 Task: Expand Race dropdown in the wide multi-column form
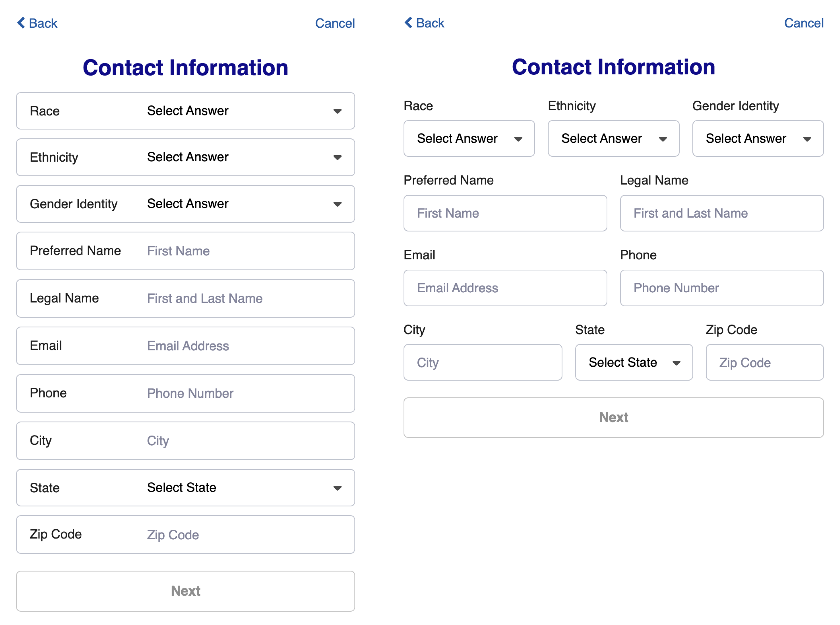click(469, 138)
